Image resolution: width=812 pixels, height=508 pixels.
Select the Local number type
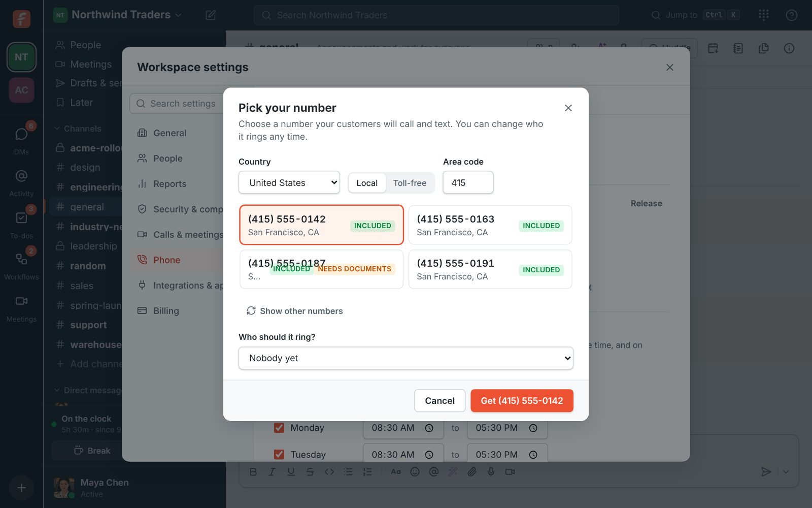[367, 183]
